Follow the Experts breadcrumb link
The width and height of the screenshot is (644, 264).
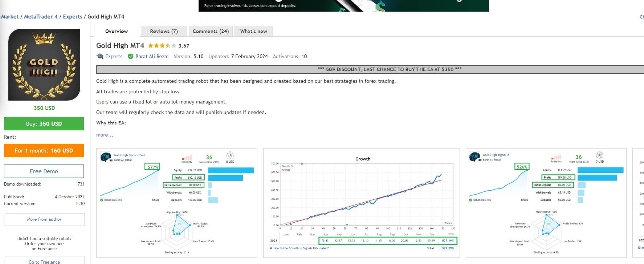(73, 17)
